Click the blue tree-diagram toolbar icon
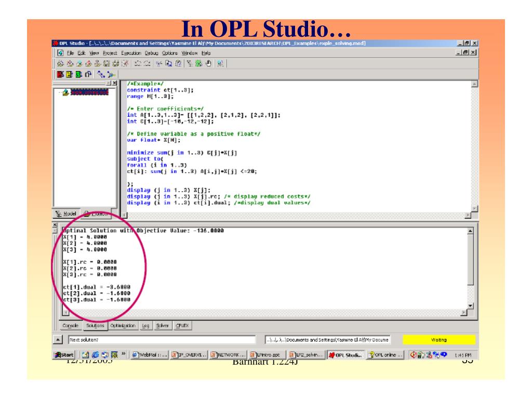The width and height of the screenshot is (532, 399). click(101, 74)
